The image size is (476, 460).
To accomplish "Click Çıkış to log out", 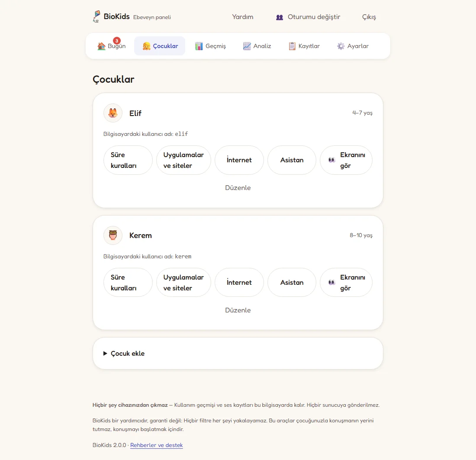I will tap(369, 17).
